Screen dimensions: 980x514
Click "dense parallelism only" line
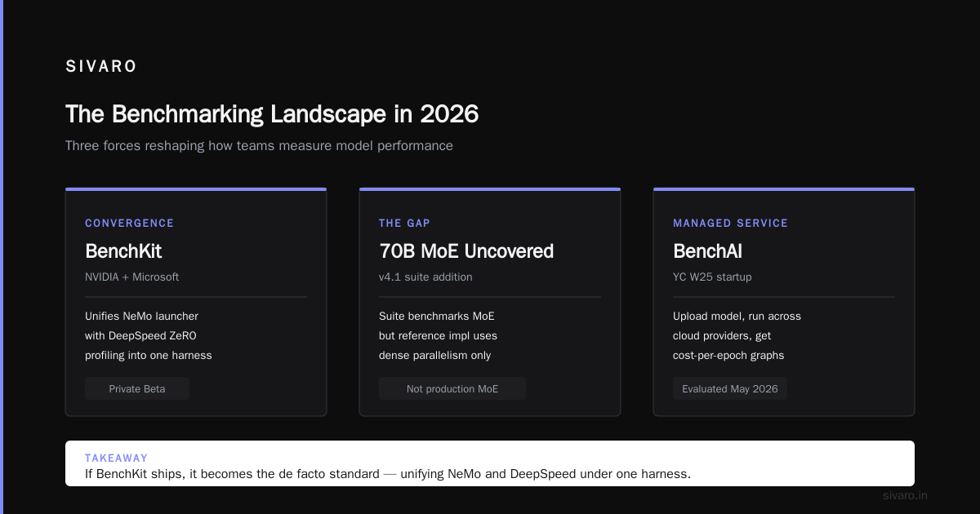click(x=435, y=356)
